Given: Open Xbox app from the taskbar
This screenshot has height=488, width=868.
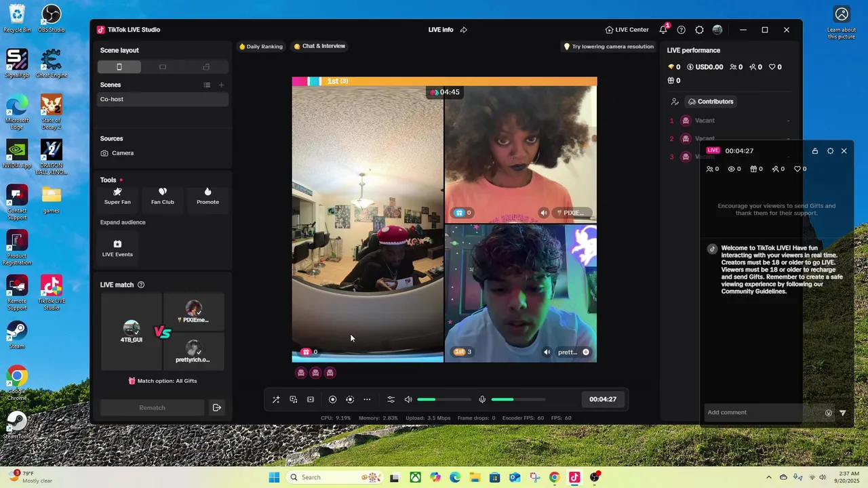Looking at the screenshot, I should click(415, 477).
